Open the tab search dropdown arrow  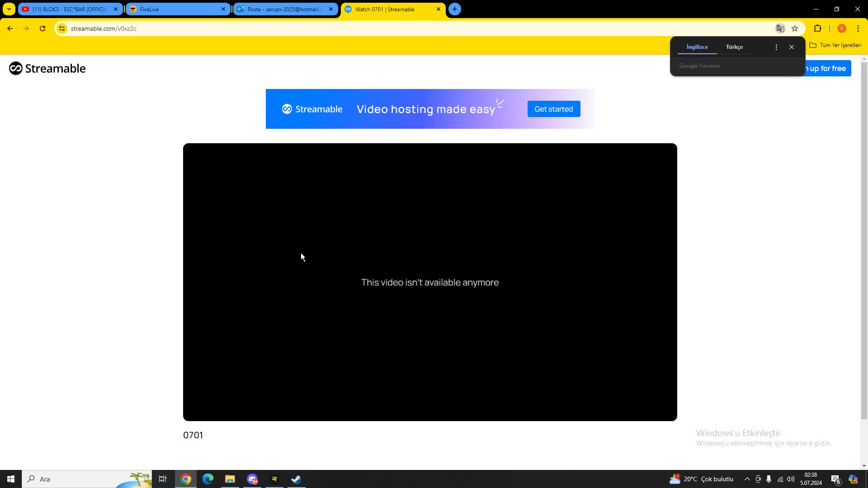[x=9, y=9]
